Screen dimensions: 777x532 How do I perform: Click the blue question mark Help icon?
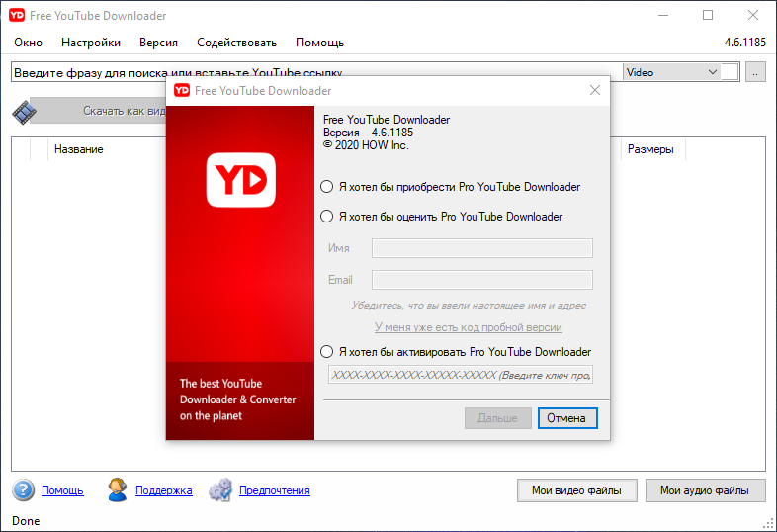[24, 490]
